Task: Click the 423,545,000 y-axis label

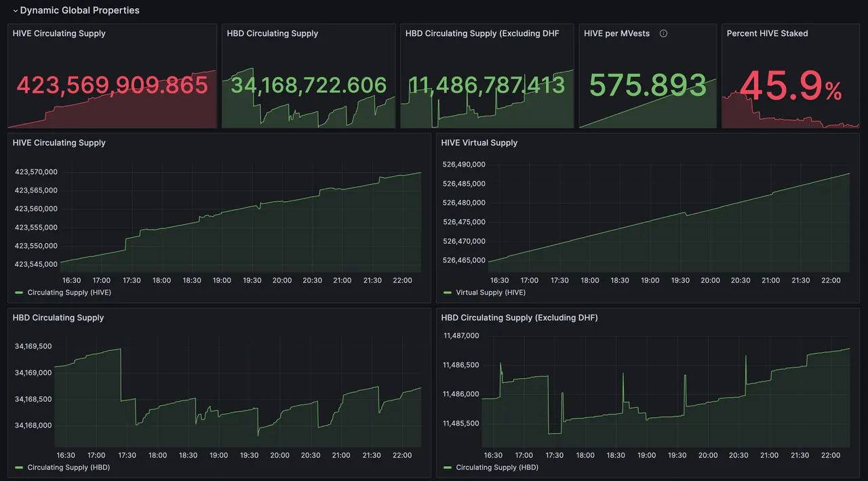Action: 36,264
